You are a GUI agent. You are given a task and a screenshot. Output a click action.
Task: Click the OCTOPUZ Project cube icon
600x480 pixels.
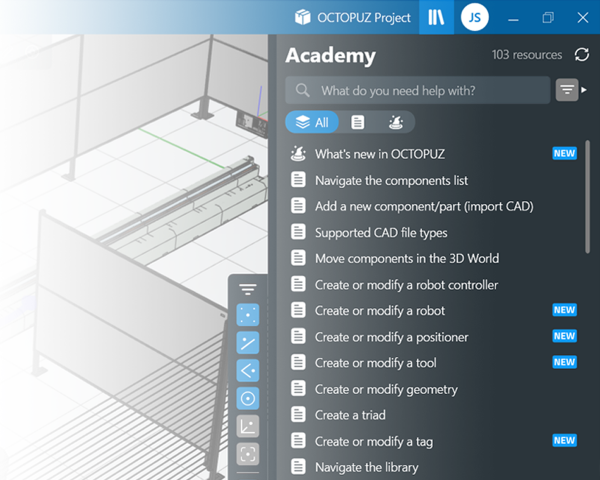pyautogui.click(x=303, y=17)
